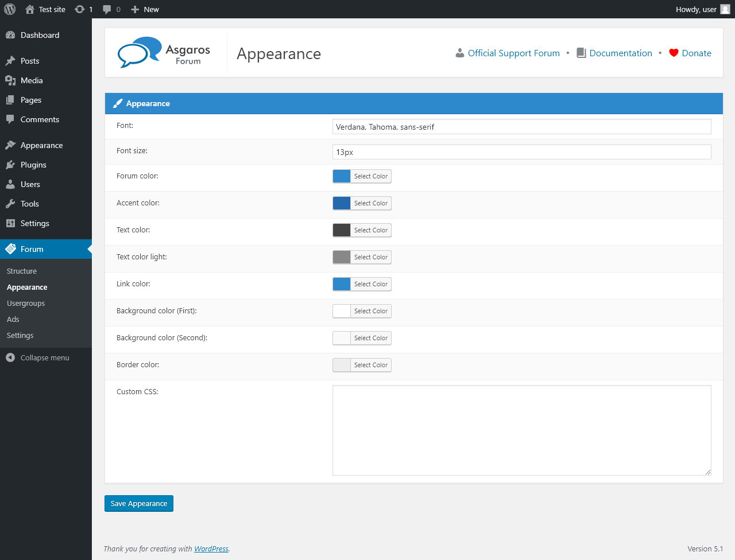Open the New content menu in admin bar
This screenshot has width=735, height=560.
coord(145,9)
